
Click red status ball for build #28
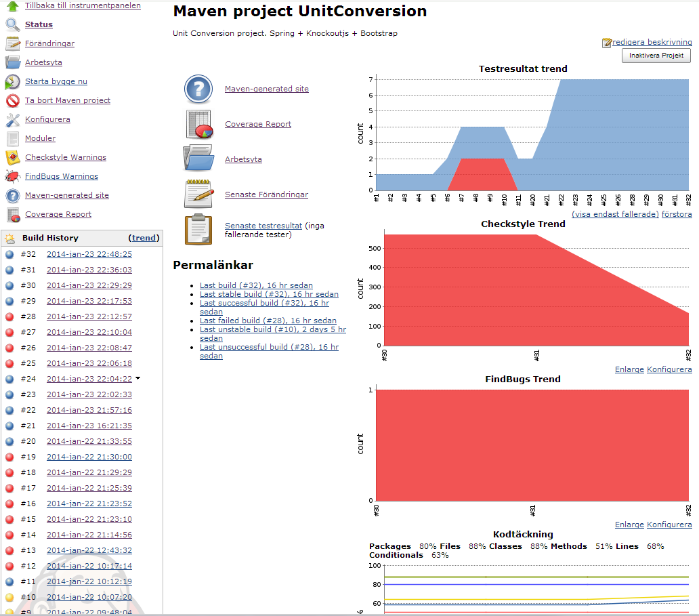tap(9, 316)
